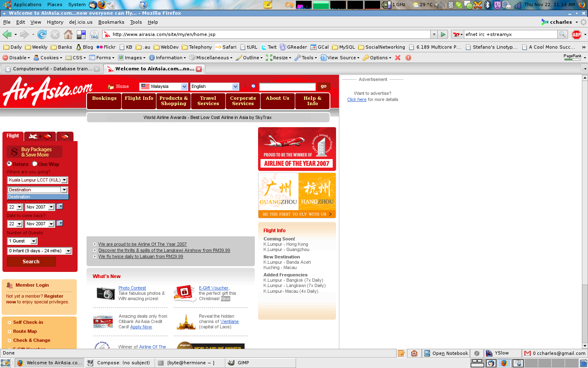Go back with the Back arrow
The height and width of the screenshot is (368, 588).
pos(7,34)
